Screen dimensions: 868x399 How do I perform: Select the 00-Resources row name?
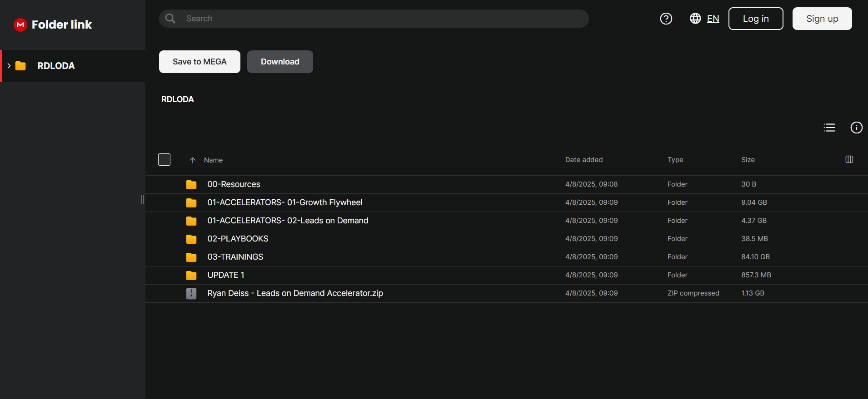234,184
